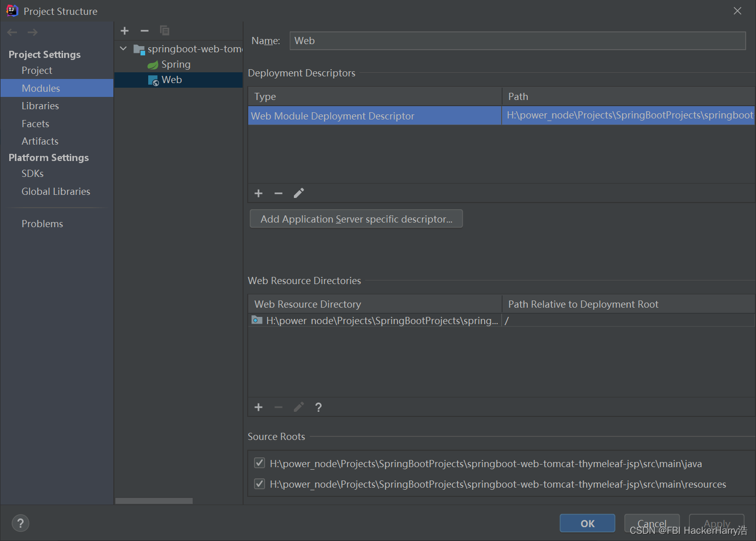Click the Apply button
756x541 pixels.
[717, 523]
